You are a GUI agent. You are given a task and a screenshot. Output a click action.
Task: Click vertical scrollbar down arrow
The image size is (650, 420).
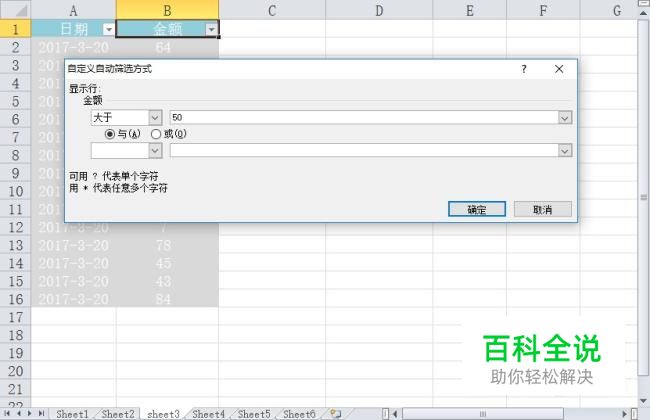(x=643, y=401)
